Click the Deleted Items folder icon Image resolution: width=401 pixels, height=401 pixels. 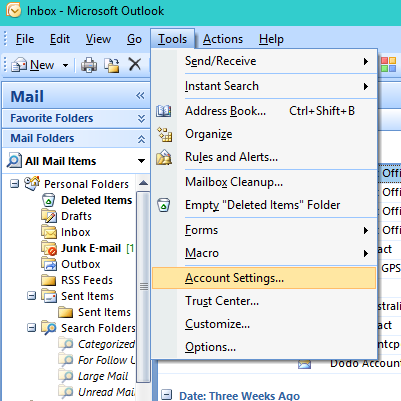pyautogui.click(x=49, y=200)
